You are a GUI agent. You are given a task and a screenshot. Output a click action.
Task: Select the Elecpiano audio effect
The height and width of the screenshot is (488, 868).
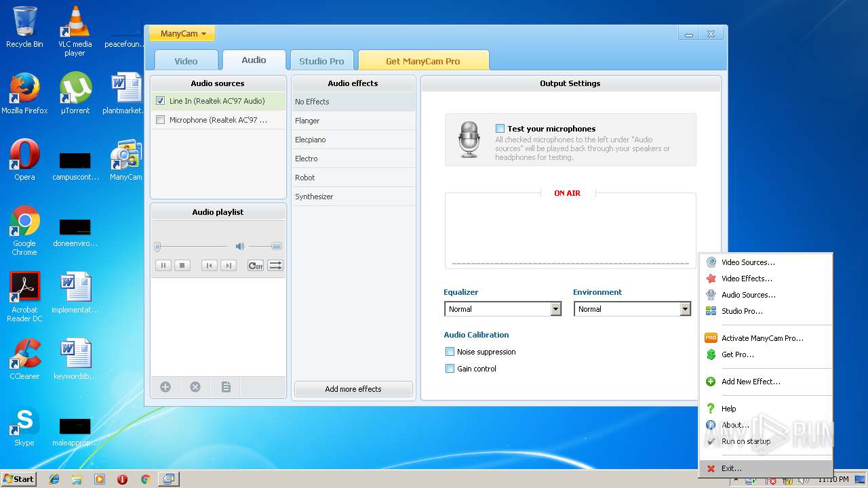click(x=353, y=140)
